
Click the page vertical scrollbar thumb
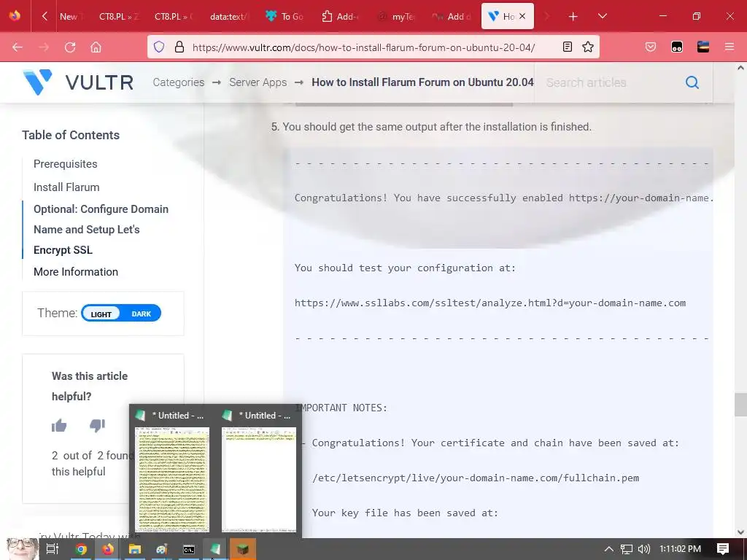point(740,404)
